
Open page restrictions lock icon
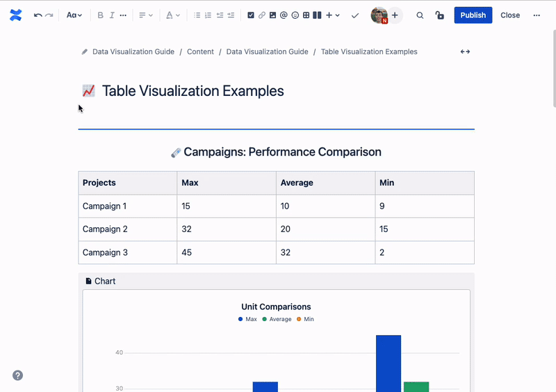click(x=440, y=15)
